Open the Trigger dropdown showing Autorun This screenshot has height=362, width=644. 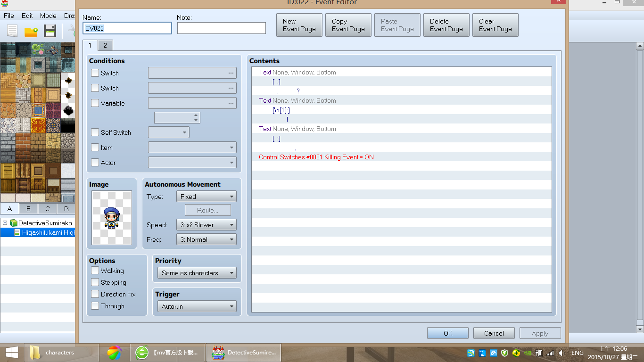197,306
